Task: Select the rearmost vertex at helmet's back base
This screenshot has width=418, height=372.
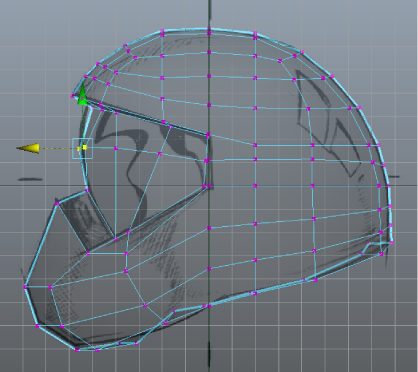Action: tap(392, 243)
